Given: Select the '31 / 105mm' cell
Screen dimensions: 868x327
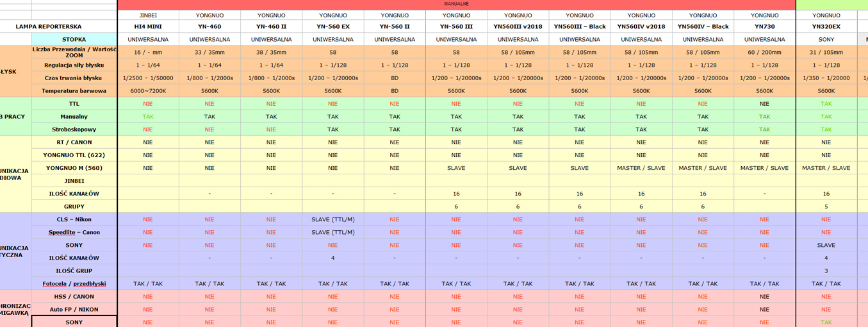Looking at the screenshot, I should pyautogui.click(x=826, y=52).
